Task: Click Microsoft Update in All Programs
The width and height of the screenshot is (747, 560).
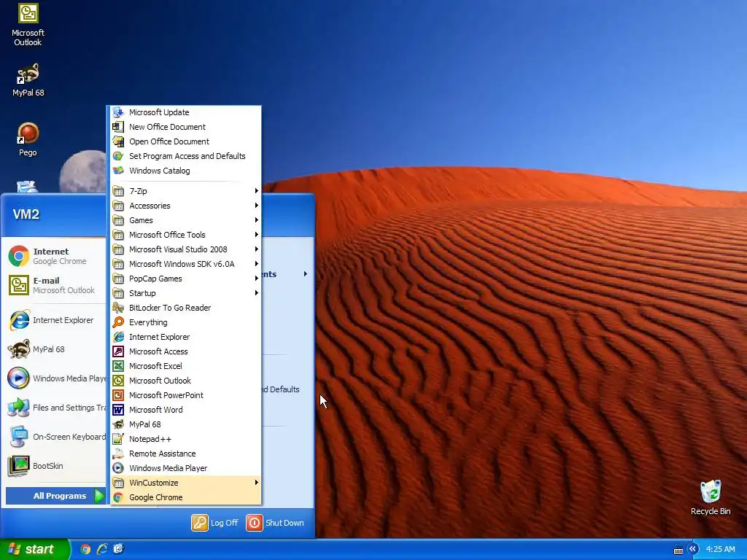Action: 186,112
